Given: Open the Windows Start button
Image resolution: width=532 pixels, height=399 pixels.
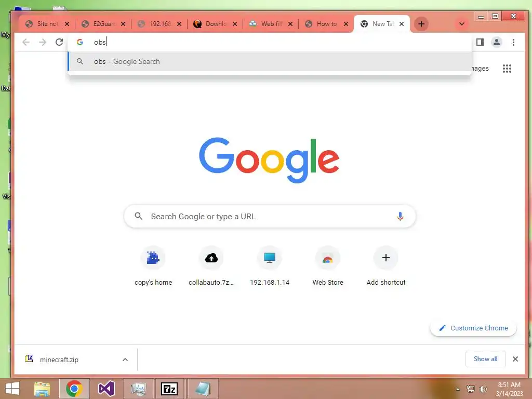Looking at the screenshot, I should (x=12, y=389).
